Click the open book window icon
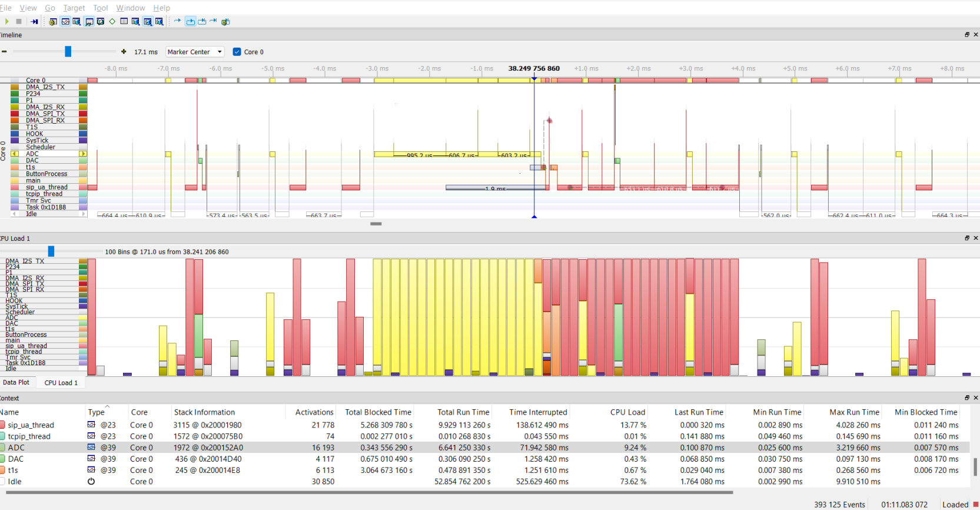 tap(101, 22)
